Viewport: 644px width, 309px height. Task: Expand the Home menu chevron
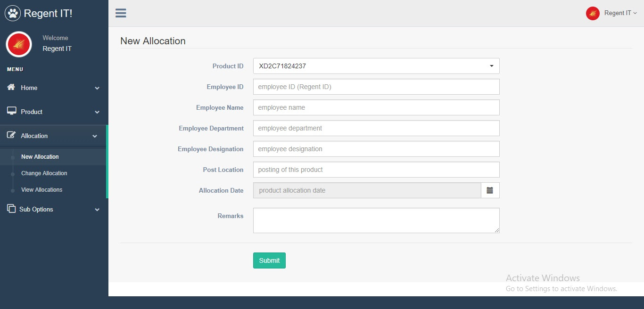[x=97, y=88]
